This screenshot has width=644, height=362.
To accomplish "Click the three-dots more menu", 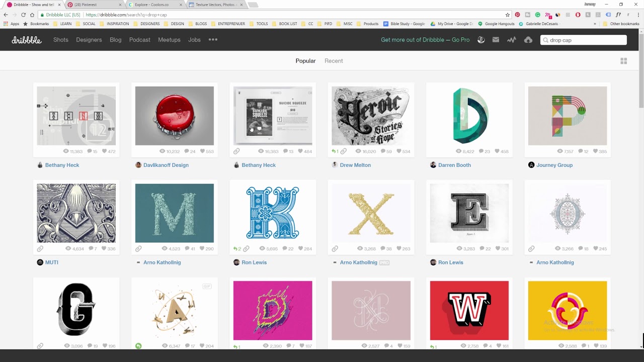I will (213, 40).
